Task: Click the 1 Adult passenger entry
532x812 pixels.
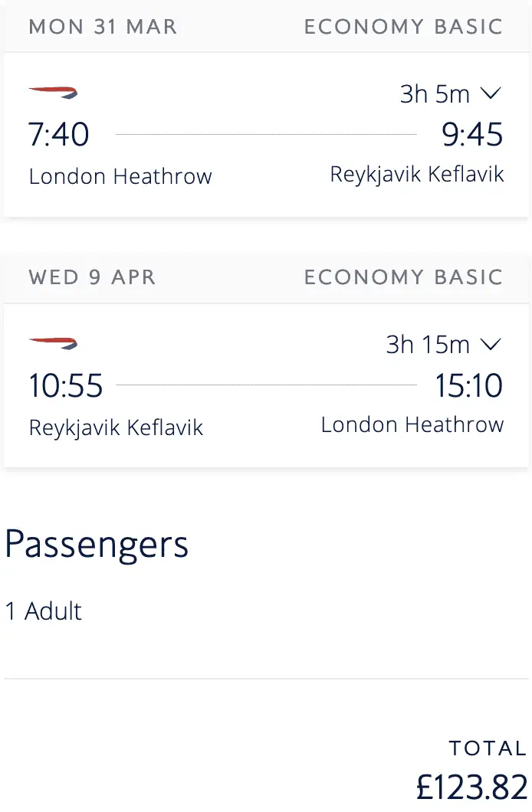Action: pyautogui.click(x=44, y=611)
